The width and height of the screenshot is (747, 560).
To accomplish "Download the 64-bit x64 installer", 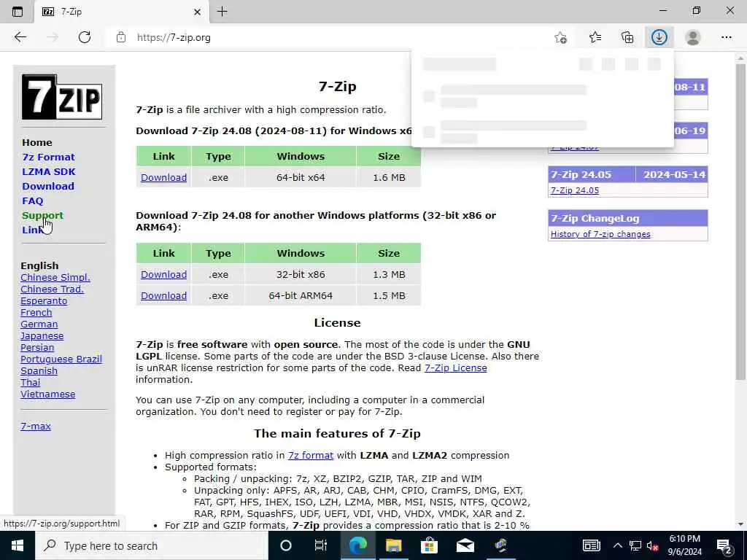I will coord(163,178).
